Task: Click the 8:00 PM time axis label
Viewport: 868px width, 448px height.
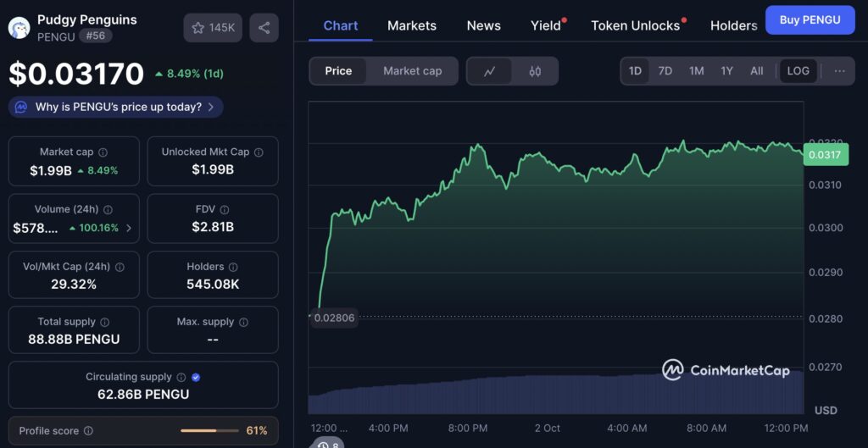Action: 468,428
